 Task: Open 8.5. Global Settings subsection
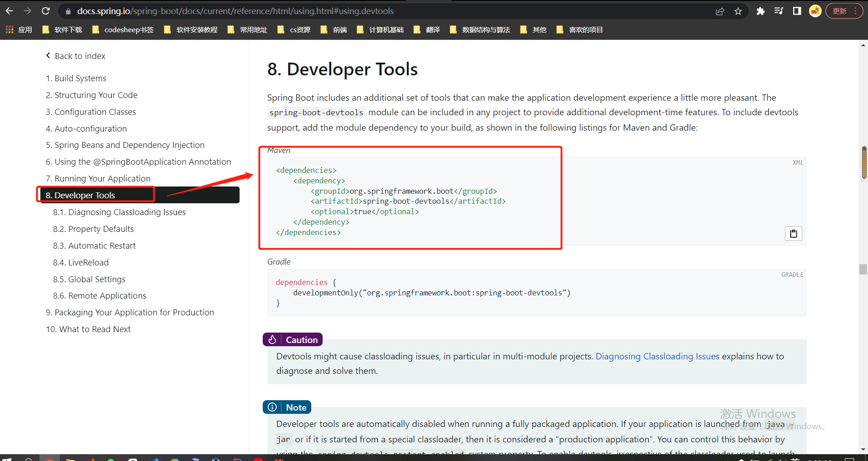pyautogui.click(x=89, y=279)
